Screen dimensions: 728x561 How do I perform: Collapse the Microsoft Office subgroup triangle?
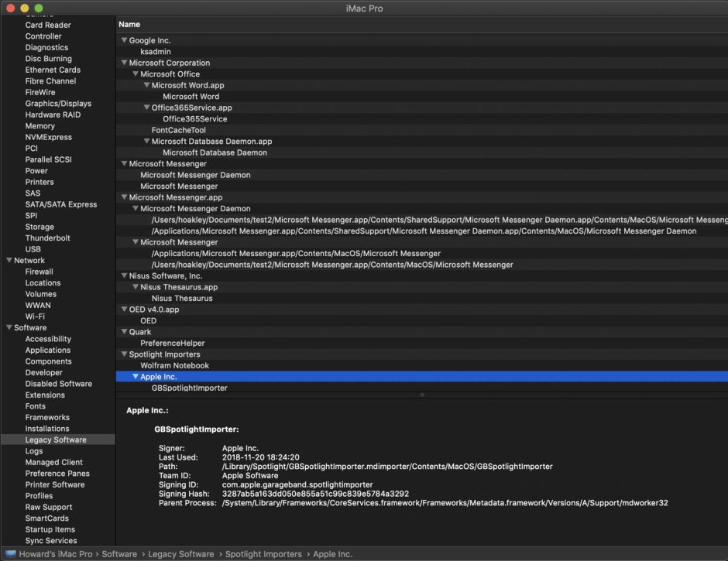135,74
